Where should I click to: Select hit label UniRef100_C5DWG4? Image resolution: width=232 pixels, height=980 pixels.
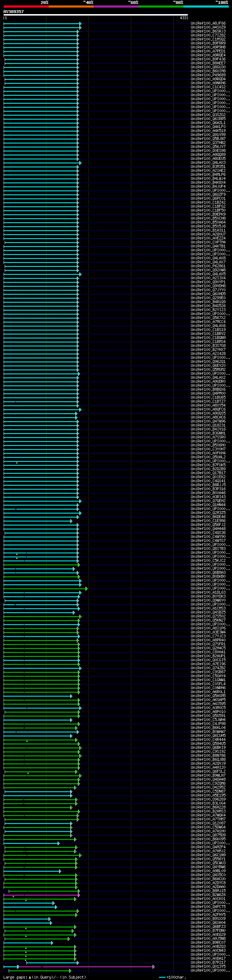point(208,827)
